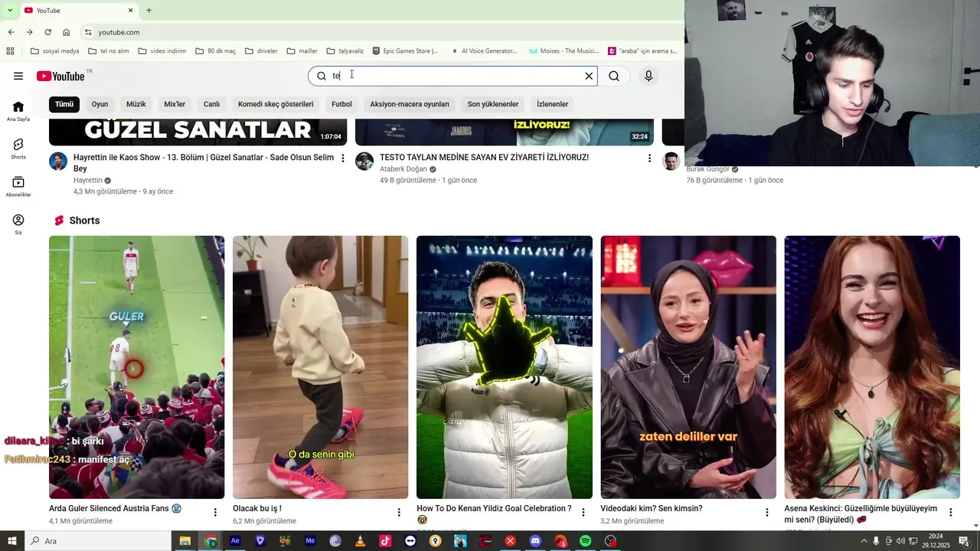
Task: Open Ataberk Doğan channel avatar
Action: click(364, 161)
